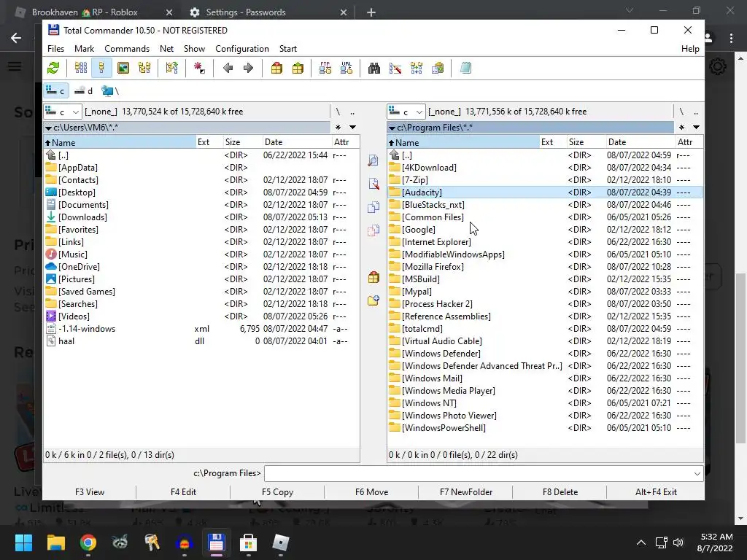Select the [Audacity] folder in right panel
The width and height of the screenshot is (747, 560).
click(x=545, y=192)
